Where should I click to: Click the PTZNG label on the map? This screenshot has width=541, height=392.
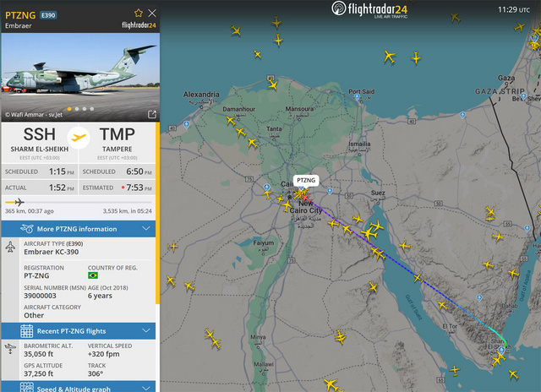(x=306, y=180)
